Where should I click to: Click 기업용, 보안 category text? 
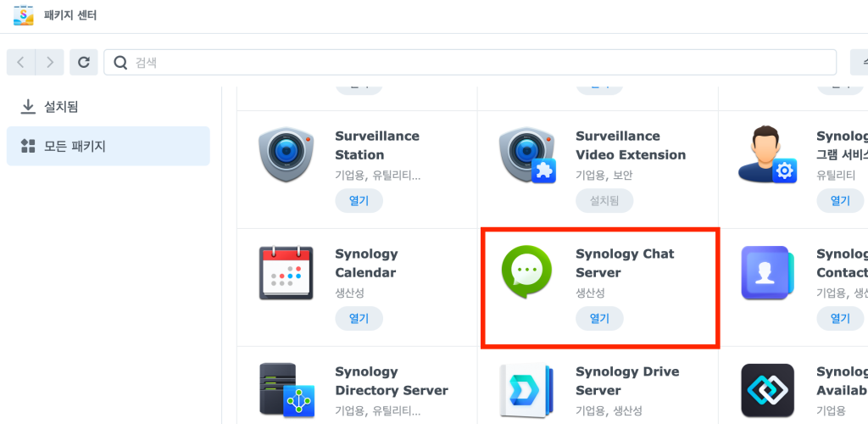click(604, 176)
